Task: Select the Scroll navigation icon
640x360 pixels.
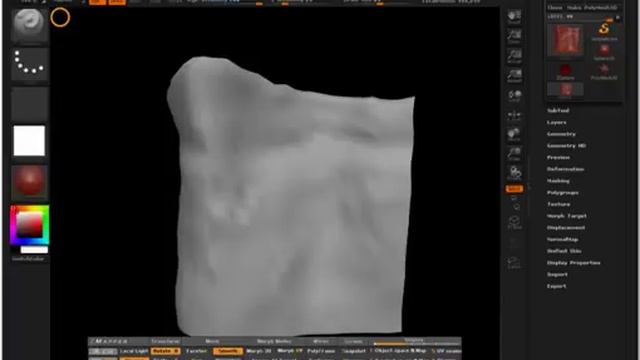Action: (514, 17)
